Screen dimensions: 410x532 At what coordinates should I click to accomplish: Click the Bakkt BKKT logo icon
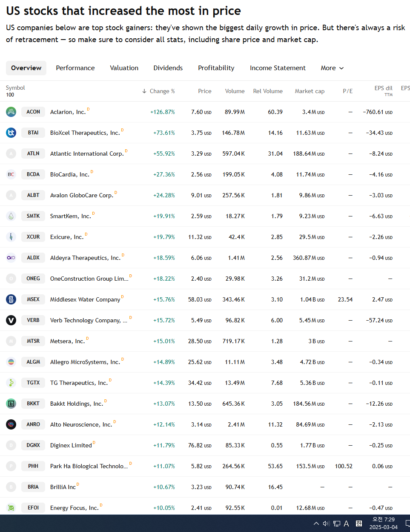coord(11,404)
